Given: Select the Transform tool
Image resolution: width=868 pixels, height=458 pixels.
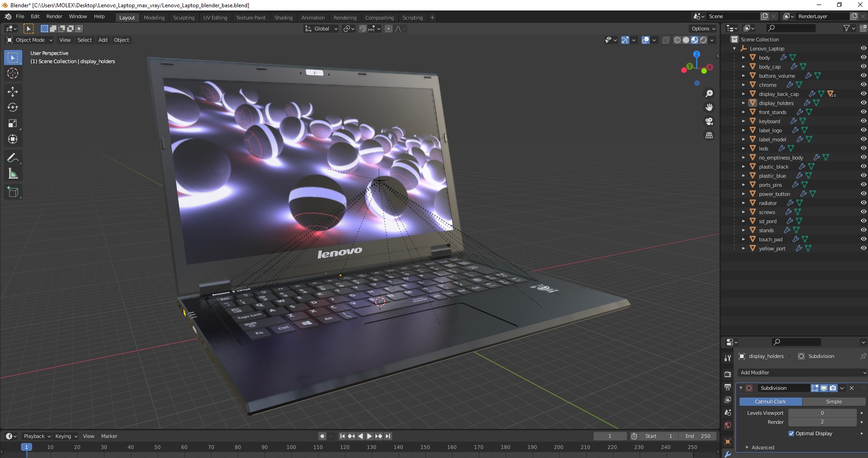Looking at the screenshot, I should click(x=13, y=139).
